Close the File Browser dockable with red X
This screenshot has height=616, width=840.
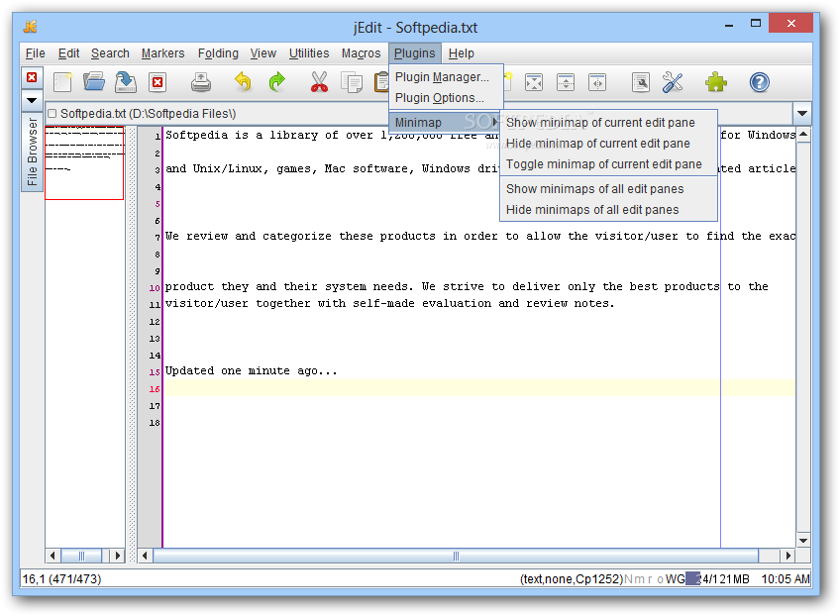[x=32, y=77]
